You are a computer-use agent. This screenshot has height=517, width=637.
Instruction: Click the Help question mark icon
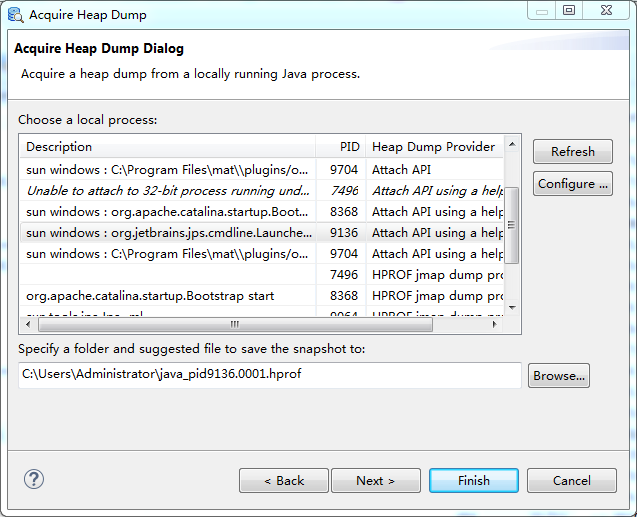pyautogui.click(x=34, y=480)
